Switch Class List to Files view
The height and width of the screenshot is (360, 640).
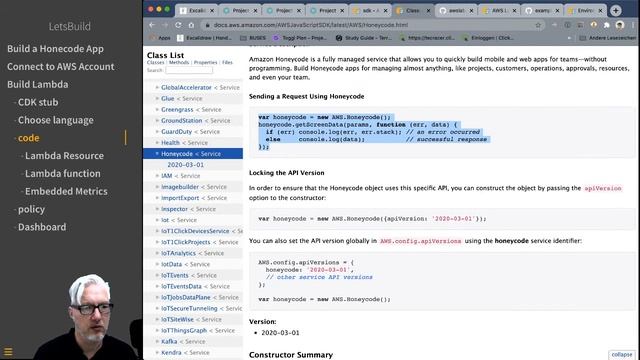click(227, 62)
